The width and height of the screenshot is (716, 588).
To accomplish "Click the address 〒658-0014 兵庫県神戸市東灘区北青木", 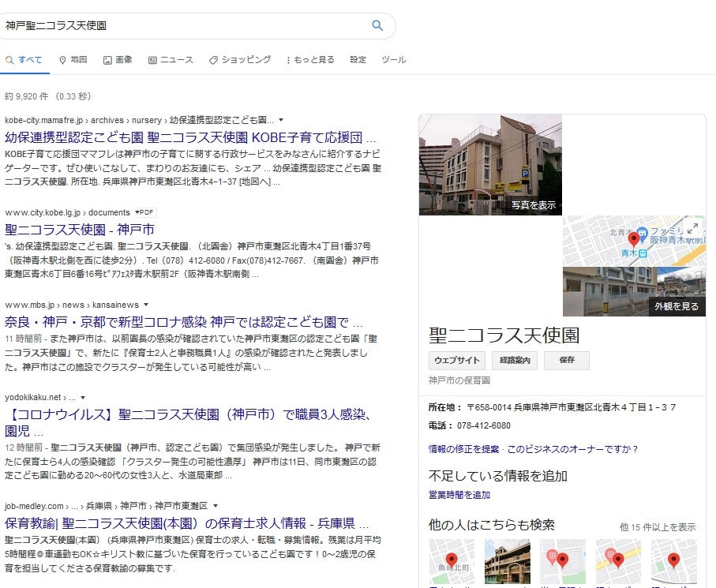I will 572,407.
